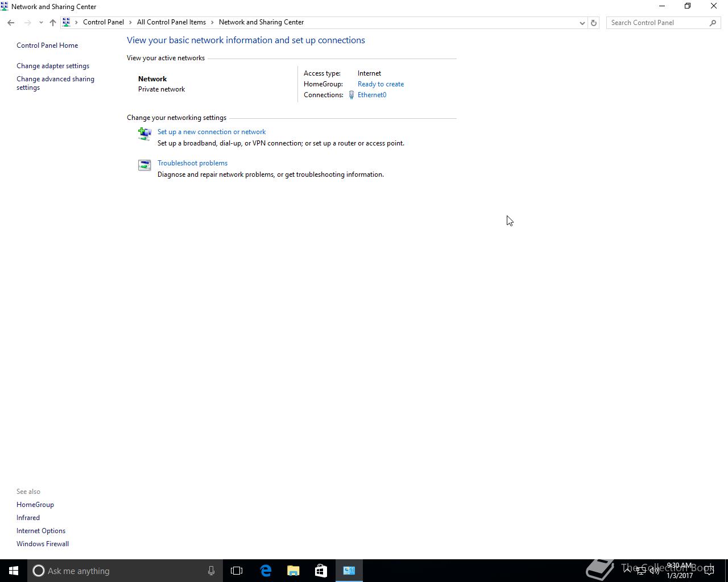728x582 pixels.
Task: Expand the chevron after Control Panel breadcrumb
Action: tap(130, 22)
